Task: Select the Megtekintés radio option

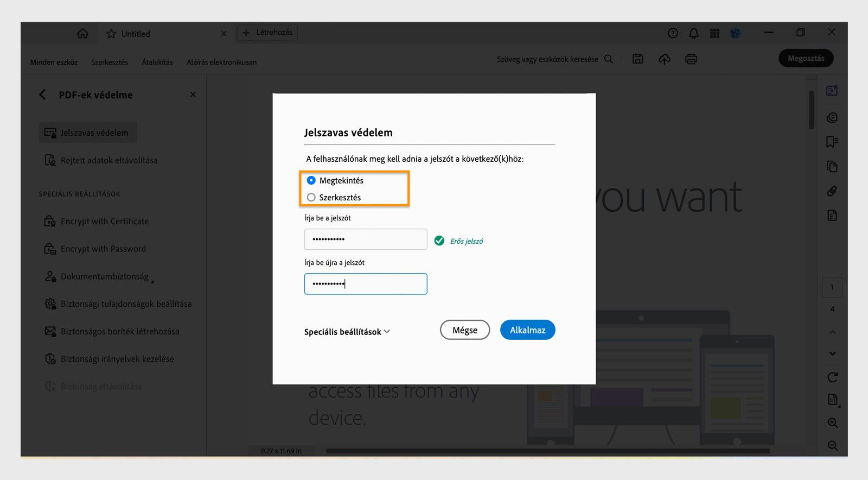Action: tap(311, 180)
